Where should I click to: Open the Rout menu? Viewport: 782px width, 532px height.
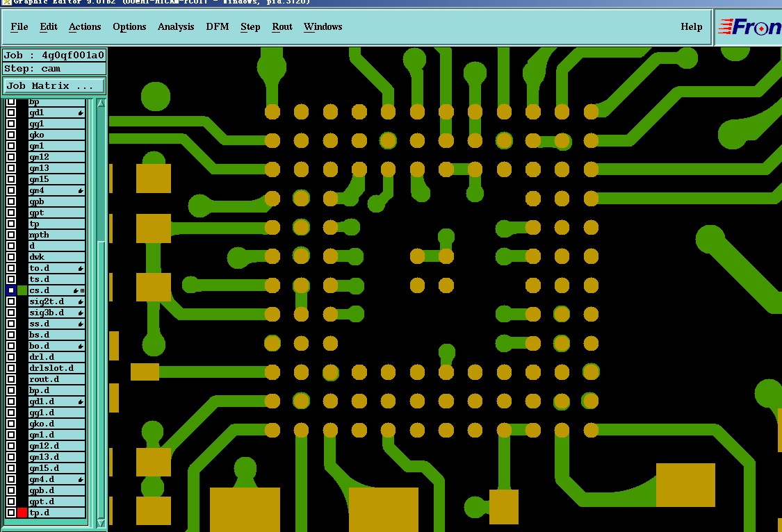282,27
